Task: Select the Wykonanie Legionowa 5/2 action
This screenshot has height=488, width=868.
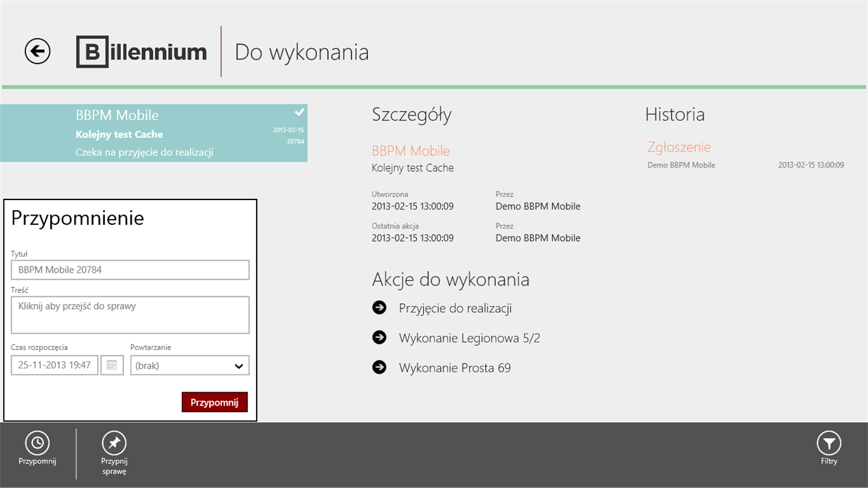Action: click(470, 338)
